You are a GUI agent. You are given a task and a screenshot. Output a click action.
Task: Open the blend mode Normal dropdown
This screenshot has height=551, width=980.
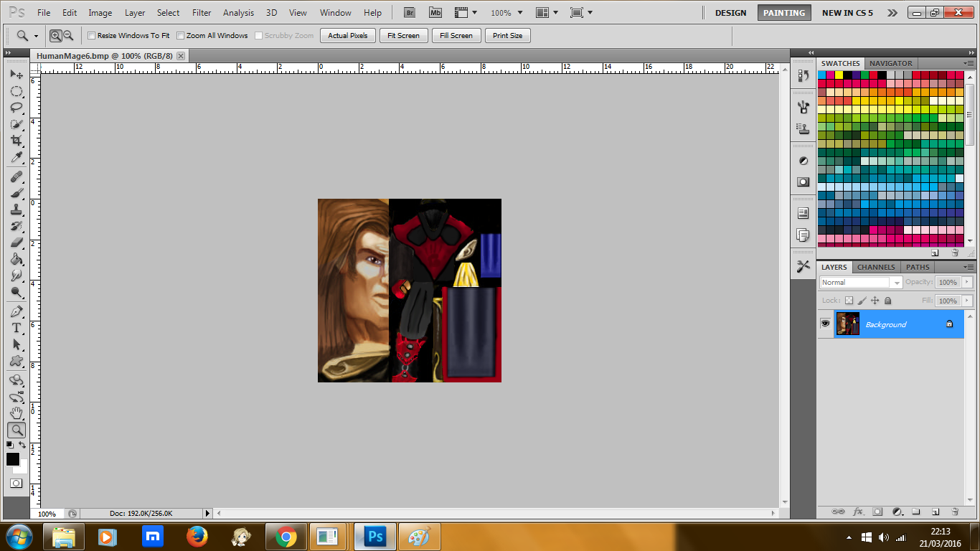[861, 283]
